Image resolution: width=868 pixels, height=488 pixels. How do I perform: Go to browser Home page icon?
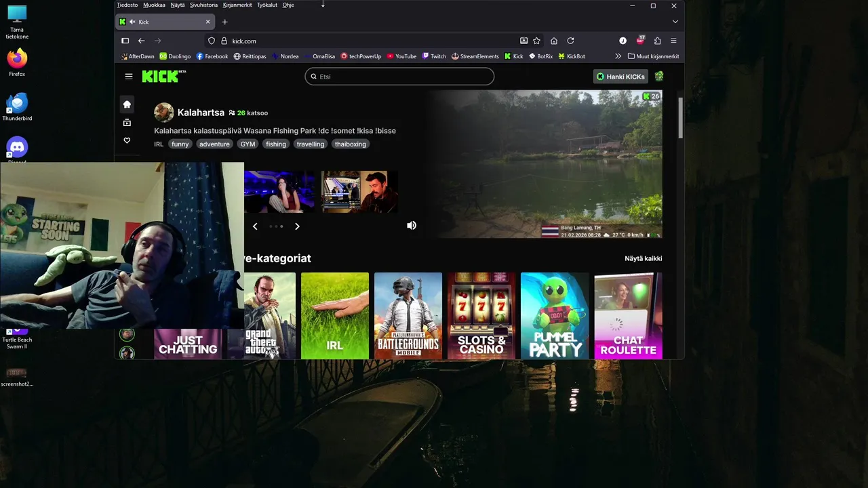pyautogui.click(x=554, y=41)
